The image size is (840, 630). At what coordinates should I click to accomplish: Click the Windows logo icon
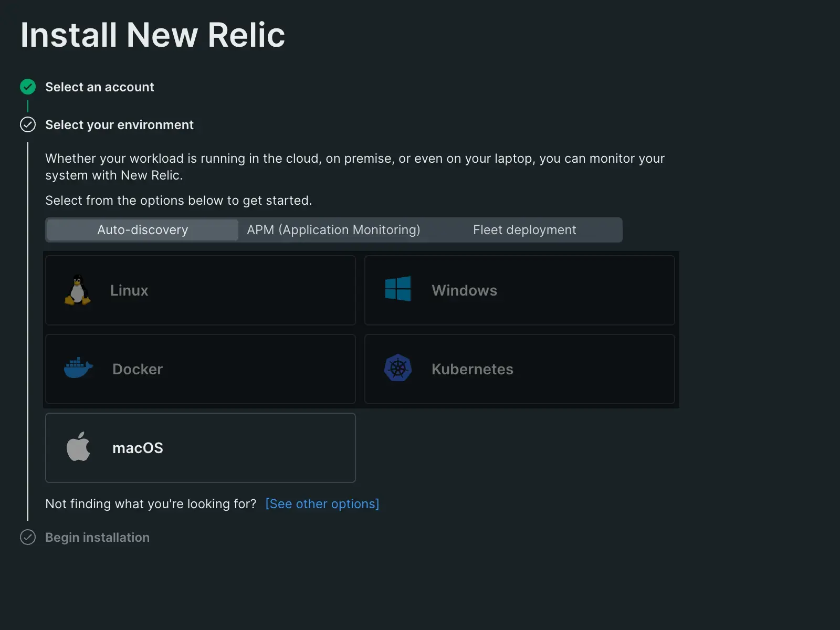tap(397, 289)
